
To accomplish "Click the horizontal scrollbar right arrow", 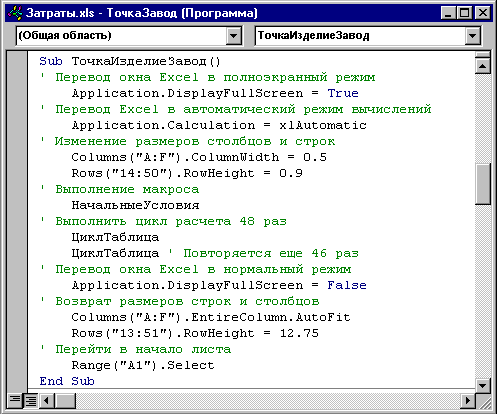I will coord(468,400).
